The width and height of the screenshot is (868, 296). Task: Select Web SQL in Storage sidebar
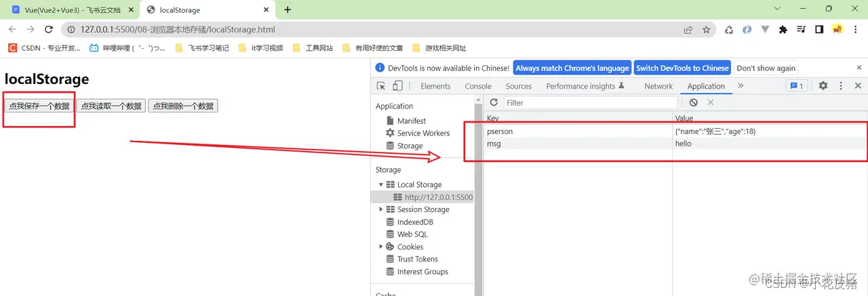tap(412, 234)
